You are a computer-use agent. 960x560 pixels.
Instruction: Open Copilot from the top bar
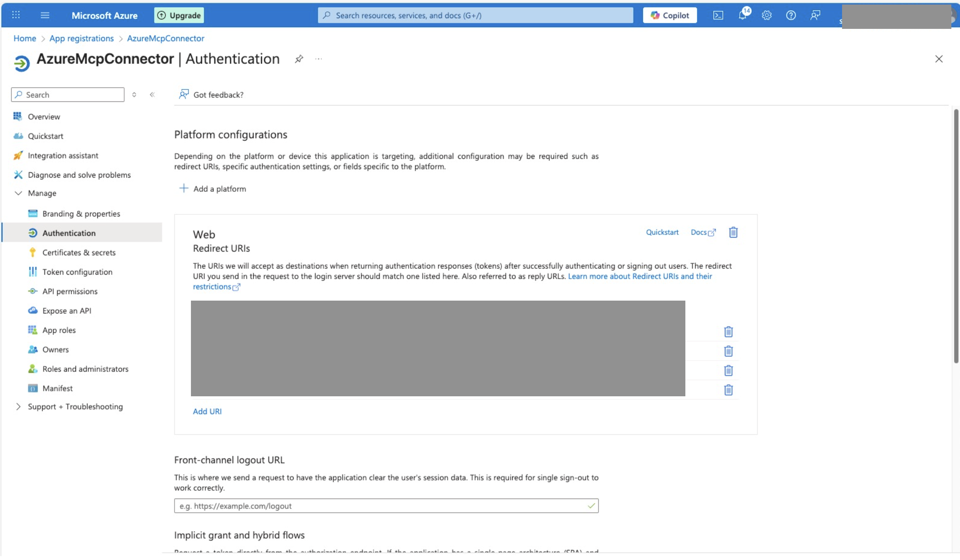pyautogui.click(x=669, y=15)
